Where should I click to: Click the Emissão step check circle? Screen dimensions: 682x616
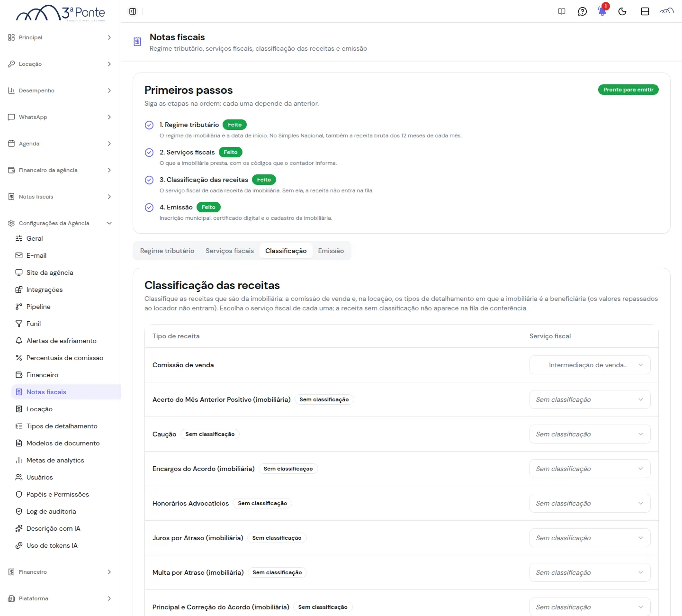click(x=149, y=208)
